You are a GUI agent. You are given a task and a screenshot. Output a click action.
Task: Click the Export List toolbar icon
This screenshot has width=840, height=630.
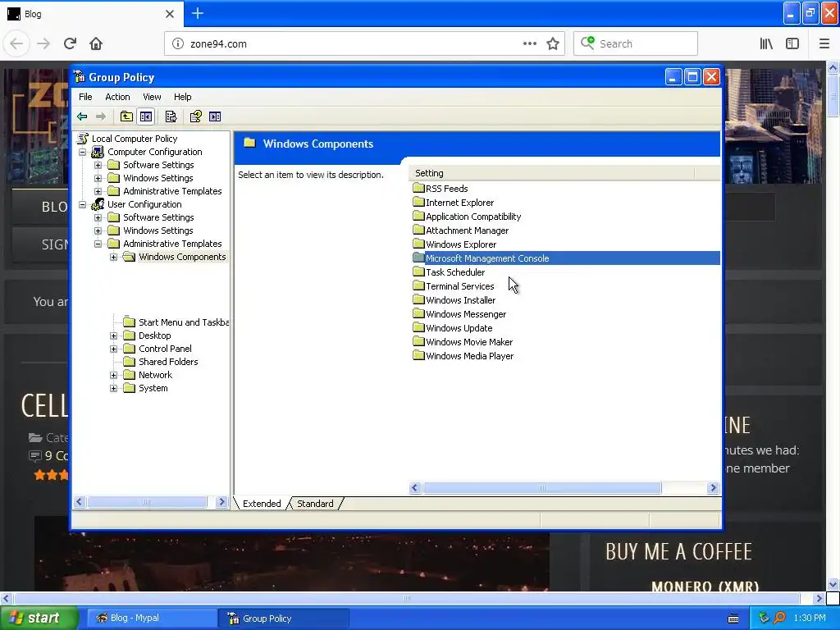pos(171,116)
